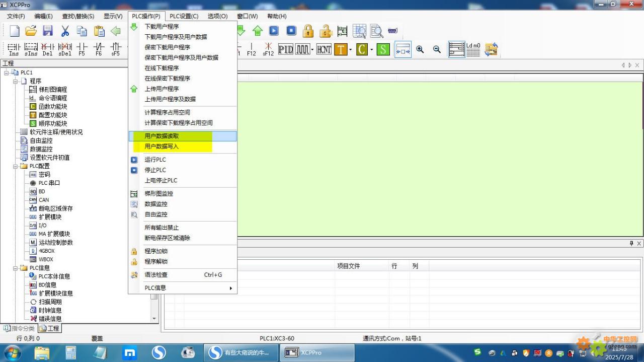
Task: Click the sIns ladder tool
Action: click(31, 49)
